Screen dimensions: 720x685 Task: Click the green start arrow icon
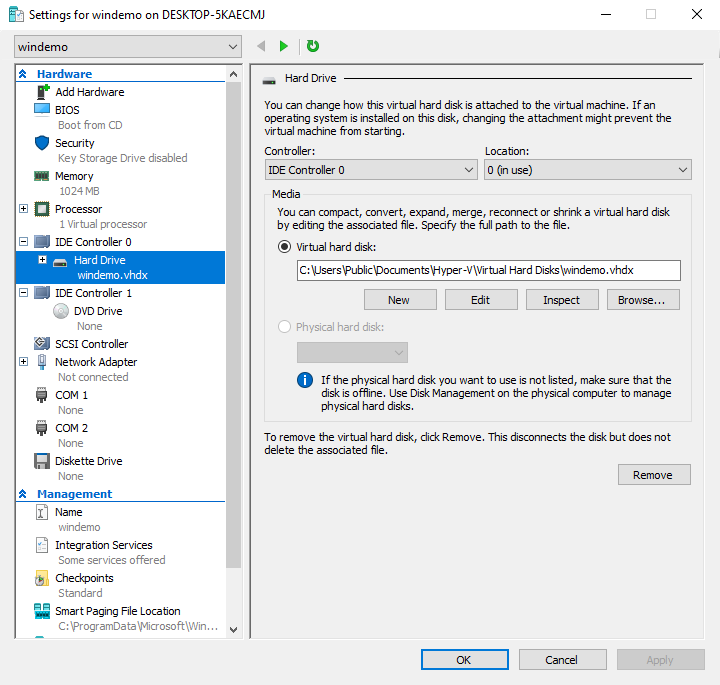click(x=284, y=46)
